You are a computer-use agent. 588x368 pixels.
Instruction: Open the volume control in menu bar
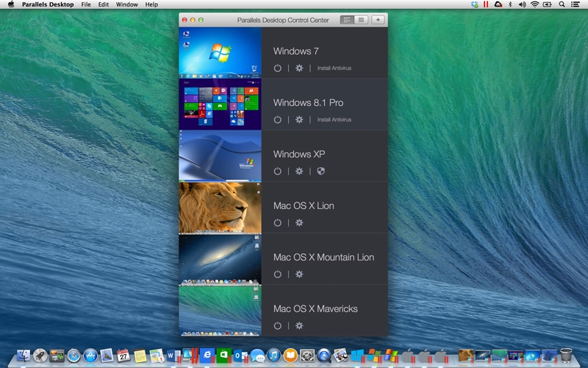pos(522,4)
